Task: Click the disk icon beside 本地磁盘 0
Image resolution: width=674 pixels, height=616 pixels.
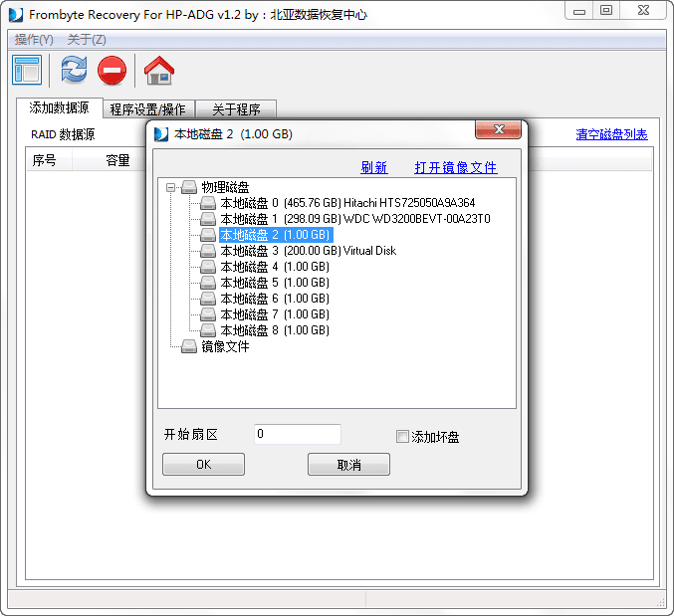Action: [x=208, y=203]
